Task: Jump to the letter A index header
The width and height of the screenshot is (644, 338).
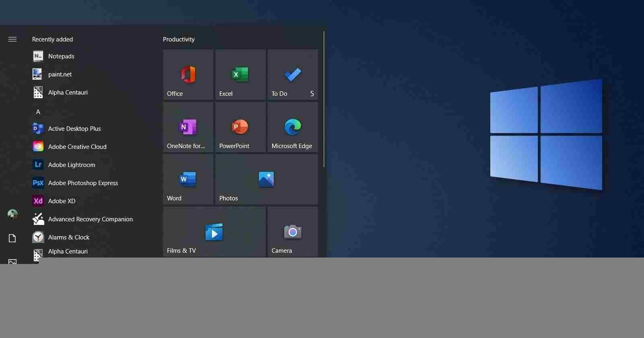Action: tap(38, 111)
